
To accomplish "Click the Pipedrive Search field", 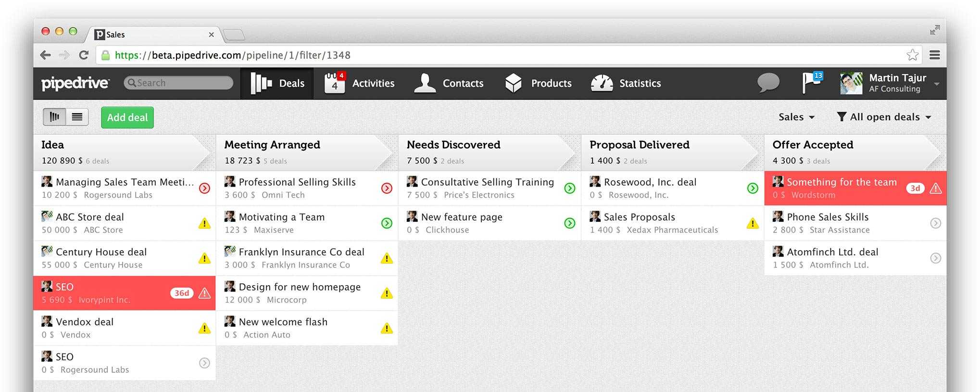I will [x=178, y=83].
